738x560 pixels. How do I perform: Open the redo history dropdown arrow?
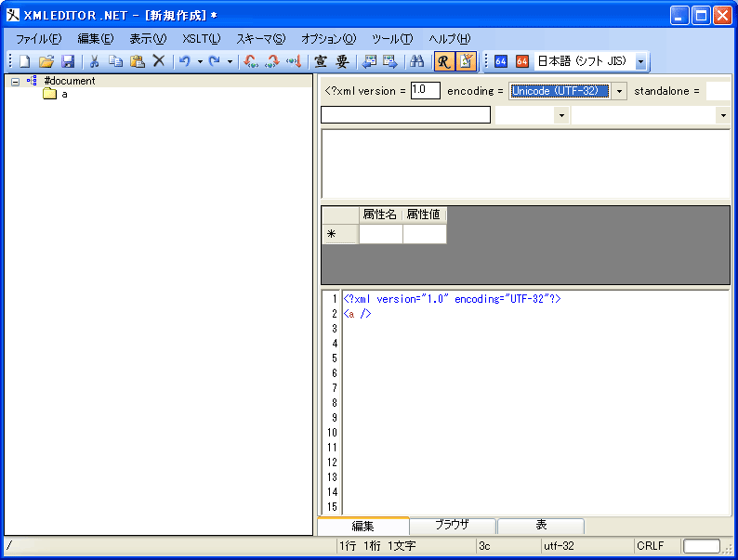click(230, 61)
